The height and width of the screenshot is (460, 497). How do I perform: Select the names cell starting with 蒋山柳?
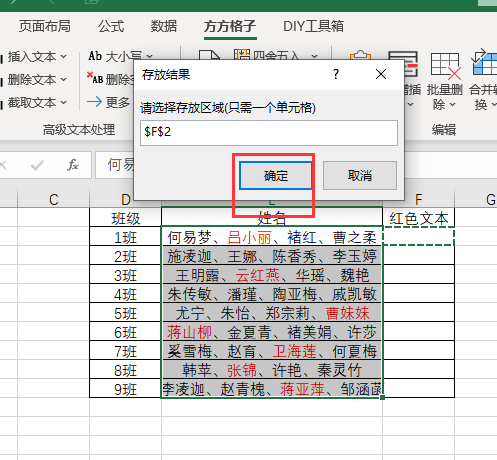tap(272, 332)
